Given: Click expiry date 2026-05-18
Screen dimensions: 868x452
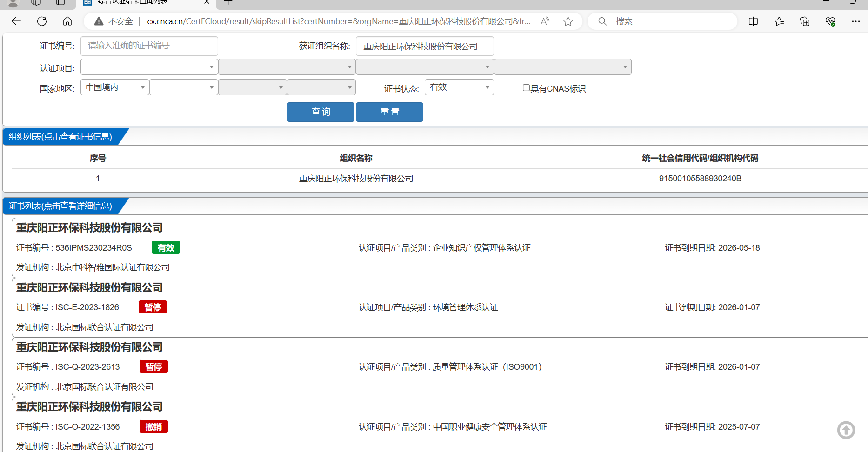Looking at the screenshot, I should pyautogui.click(x=739, y=248).
